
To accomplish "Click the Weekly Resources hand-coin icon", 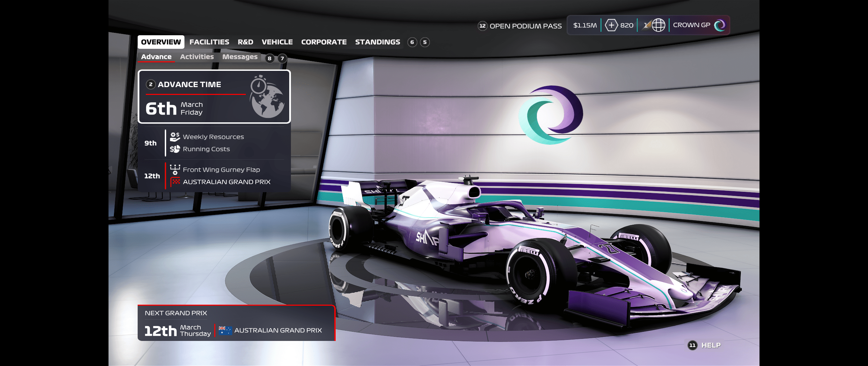I will (x=175, y=137).
